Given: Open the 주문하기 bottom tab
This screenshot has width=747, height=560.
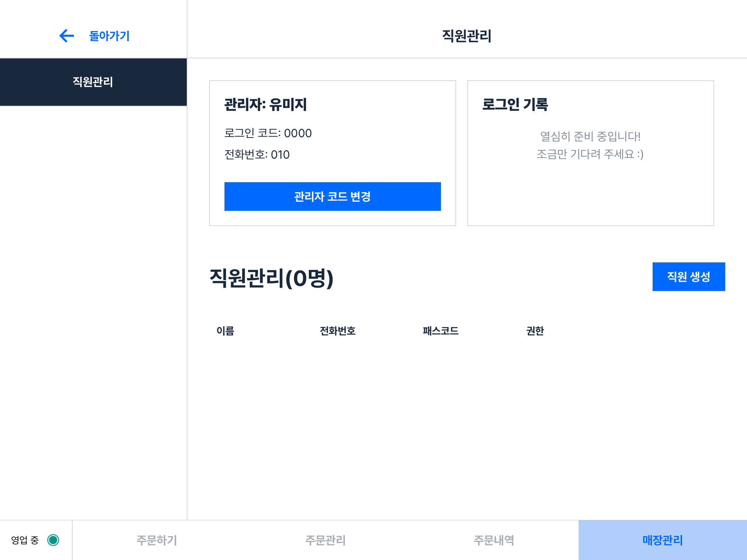Looking at the screenshot, I should click(x=157, y=540).
